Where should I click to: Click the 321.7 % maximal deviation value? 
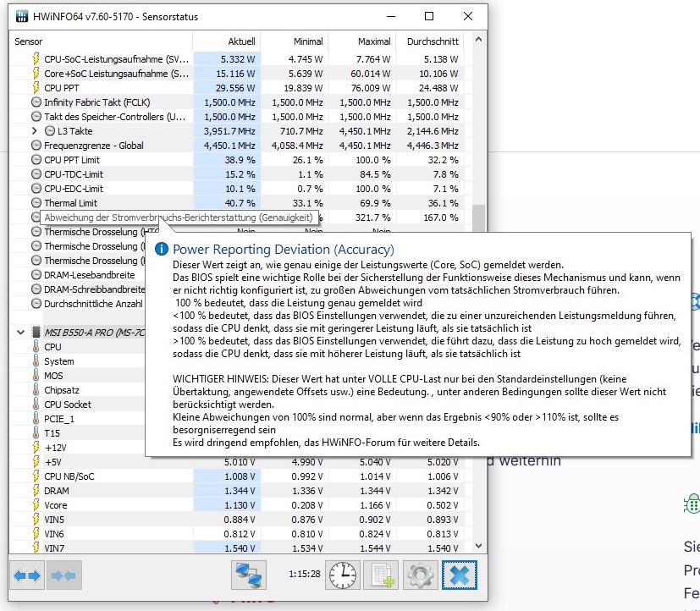(373, 217)
